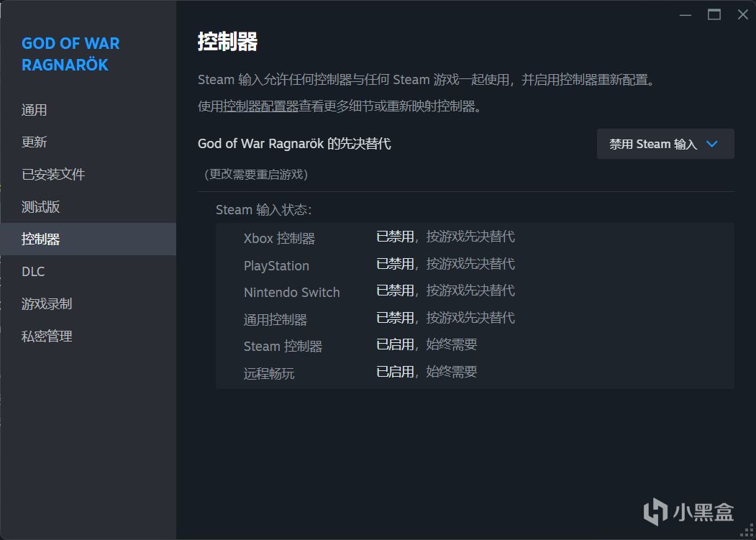
Task: Click the 通用控制器 status 已禁用 text
Action: pos(395,318)
